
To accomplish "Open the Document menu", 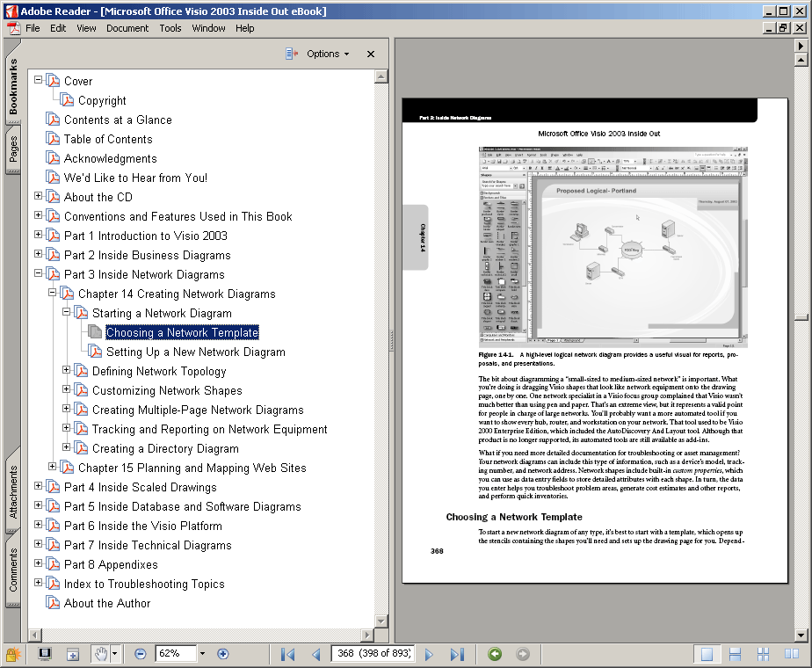I will pyautogui.click(x=127, y=28).
